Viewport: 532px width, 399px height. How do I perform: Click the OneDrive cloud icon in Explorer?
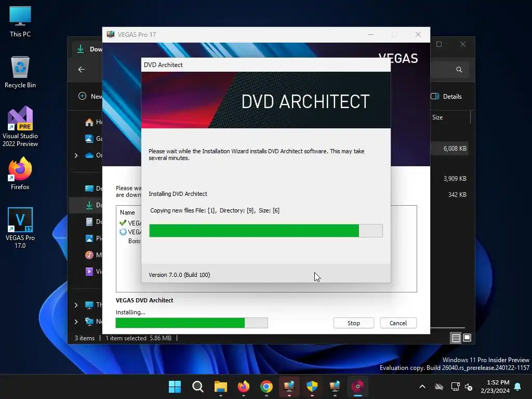89,155
